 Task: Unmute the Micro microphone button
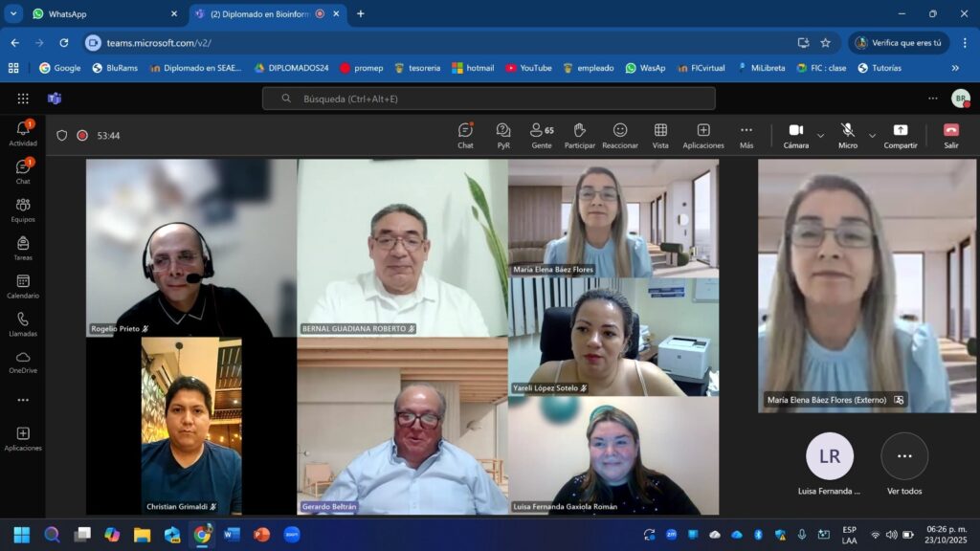coord(847,135)
